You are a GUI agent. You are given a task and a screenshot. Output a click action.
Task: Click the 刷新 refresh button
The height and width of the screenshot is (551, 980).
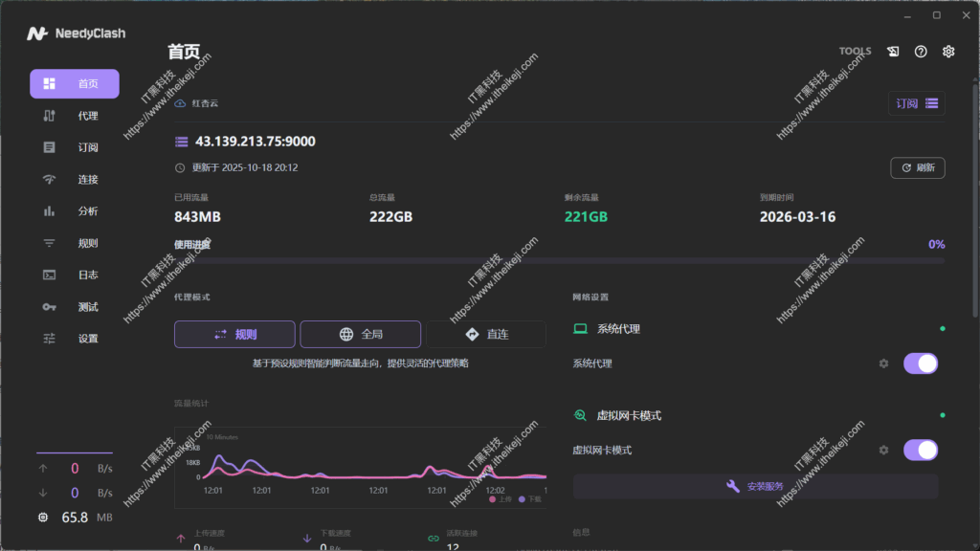click(917, 168)
